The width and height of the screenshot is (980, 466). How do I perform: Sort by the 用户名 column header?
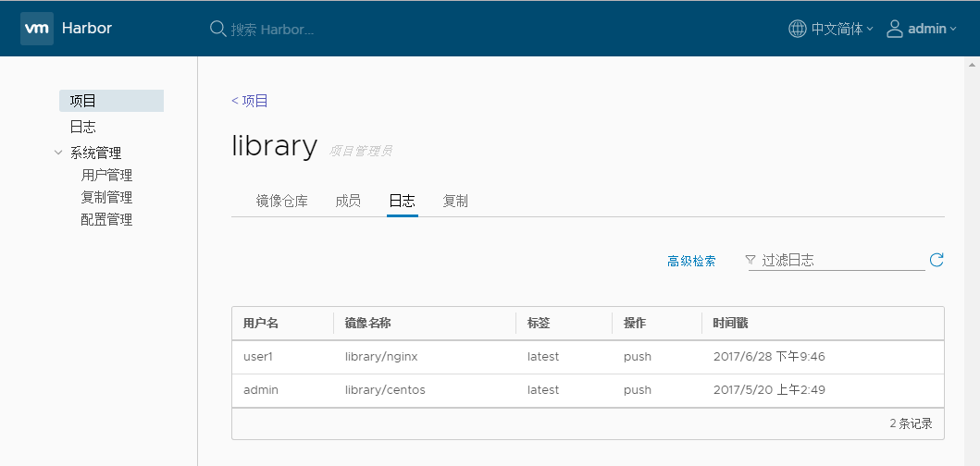tap(261, 323)
